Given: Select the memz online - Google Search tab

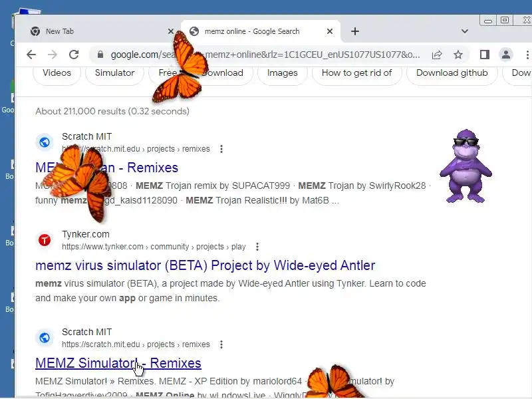Looking at the screenshot, I should coord(261,31).
